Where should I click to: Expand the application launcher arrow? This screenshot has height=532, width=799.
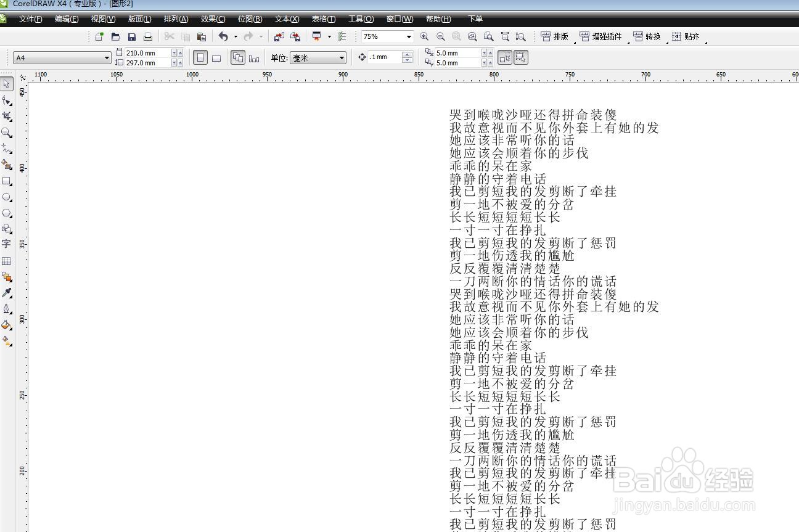click(329, 37)
